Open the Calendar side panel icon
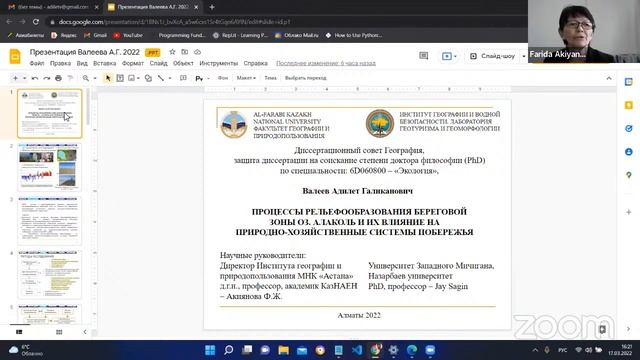Screen dimensions: 640x360 (629, 82)
